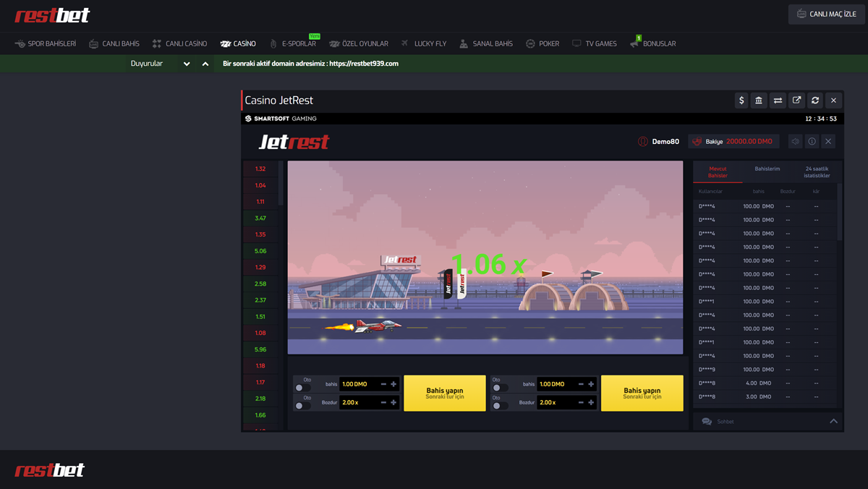This screenshot has height=489, width=868.
Task: Open the game info icon
Action: (812, 142)
